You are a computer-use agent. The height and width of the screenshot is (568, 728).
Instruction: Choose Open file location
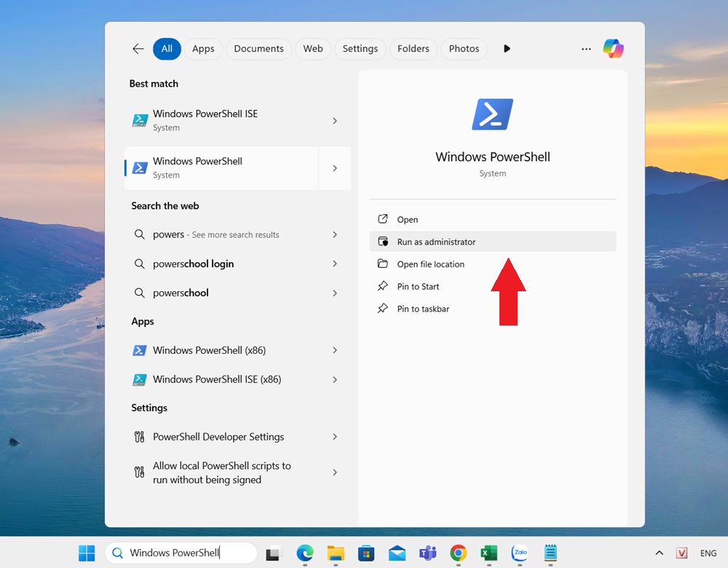click(493, 264)
